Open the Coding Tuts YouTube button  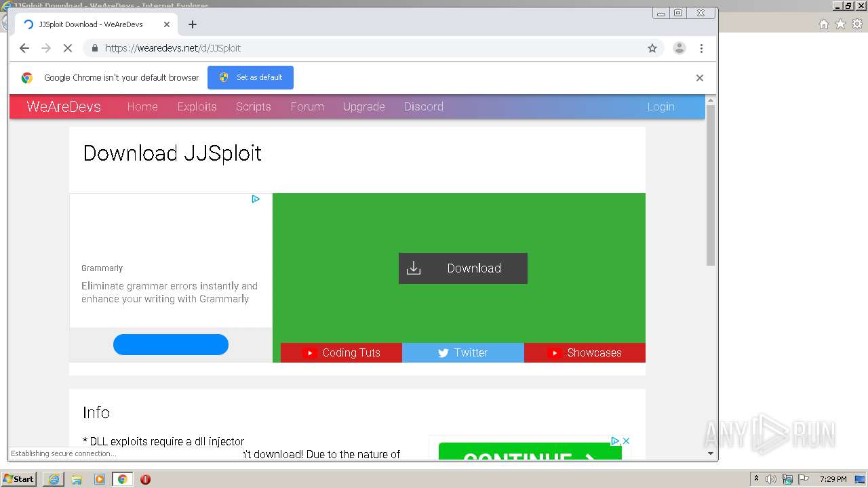coord(341,352)
